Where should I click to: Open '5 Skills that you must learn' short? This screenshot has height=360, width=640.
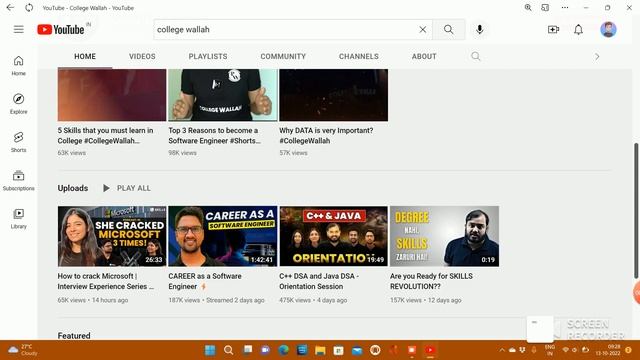[105, 136]
